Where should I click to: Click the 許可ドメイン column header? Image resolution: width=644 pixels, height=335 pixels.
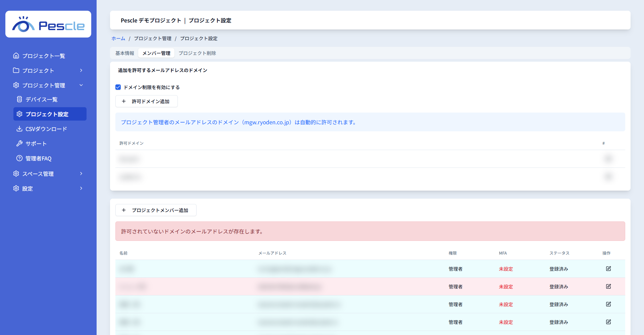pos(131,143)
